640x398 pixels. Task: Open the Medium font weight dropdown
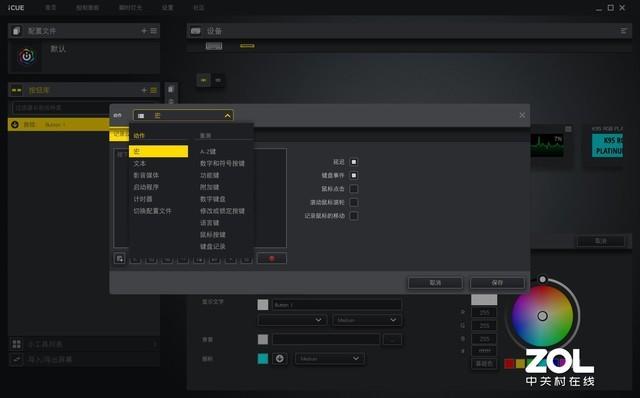pos(367,320)
